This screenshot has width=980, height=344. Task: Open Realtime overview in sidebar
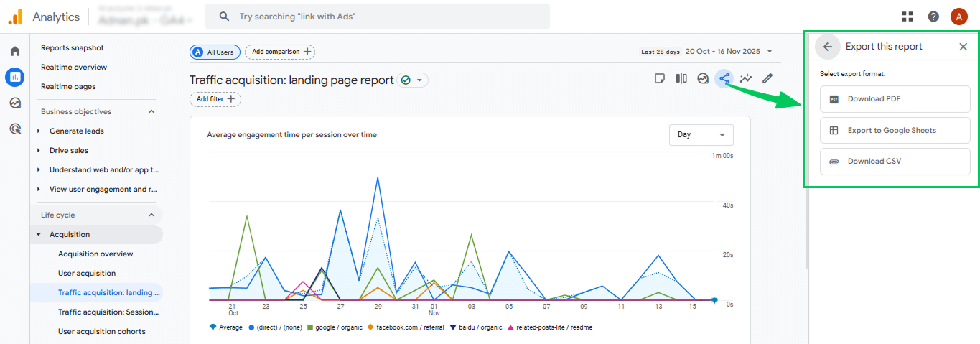tap(74, 68)
